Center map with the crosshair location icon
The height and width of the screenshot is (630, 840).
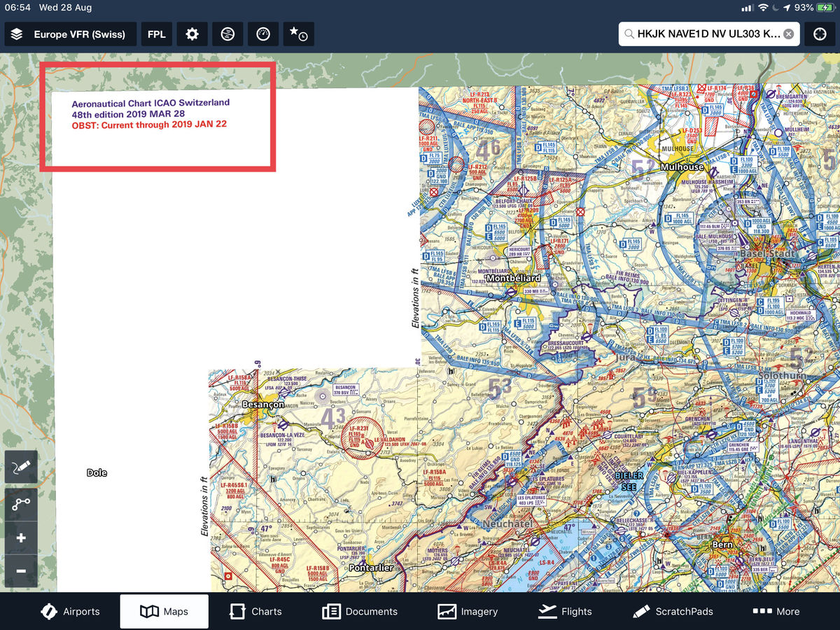pos(820,33)
